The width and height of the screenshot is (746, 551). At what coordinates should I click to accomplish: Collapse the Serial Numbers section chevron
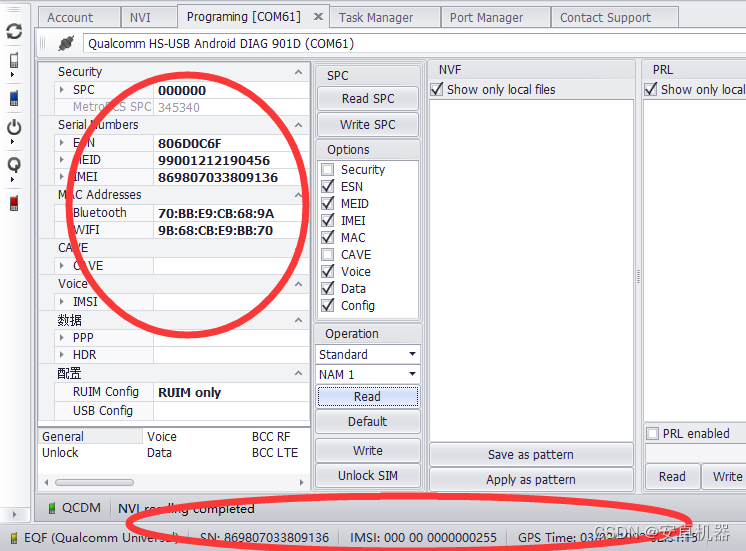click(x=298, y=125)
